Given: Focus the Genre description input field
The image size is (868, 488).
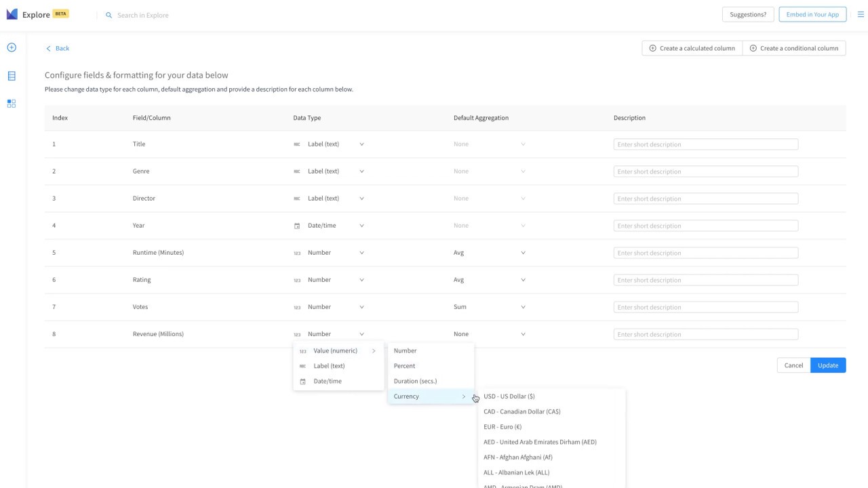Looking at the screenshot, I should pyautogui.click(x=706, y=171).
